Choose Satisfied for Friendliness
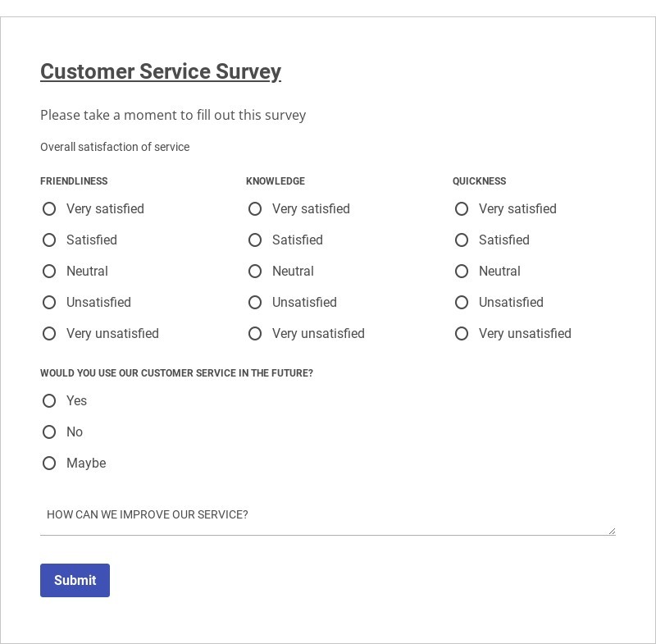This screenshot has height=644, width=656. [x=49, y=240]
